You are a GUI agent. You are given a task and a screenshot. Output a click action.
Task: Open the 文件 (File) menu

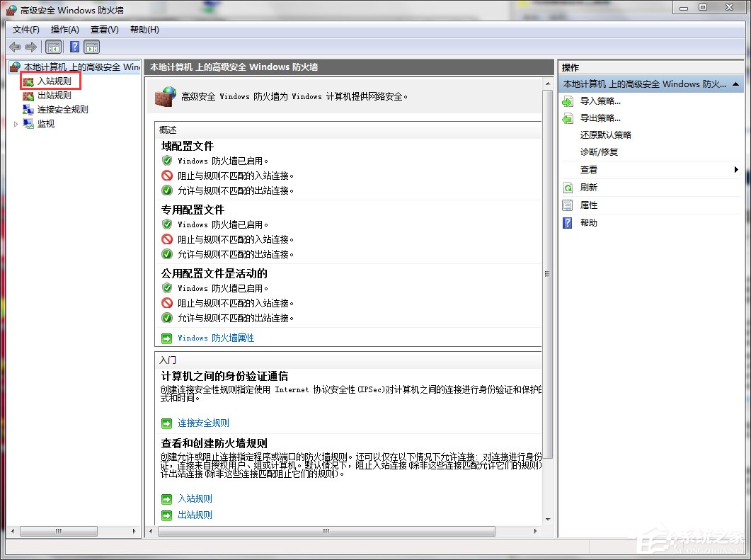(x=25, y=29)
